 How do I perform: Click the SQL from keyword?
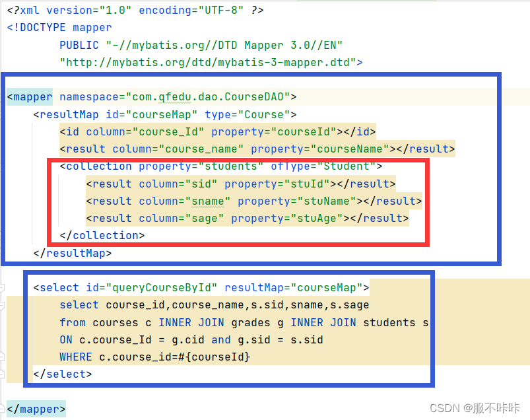click(x=73, y=323)
